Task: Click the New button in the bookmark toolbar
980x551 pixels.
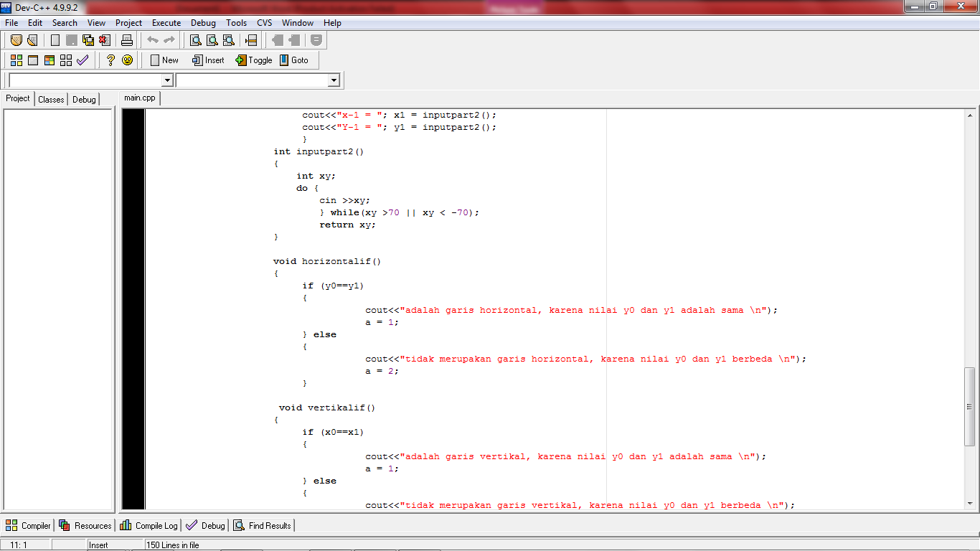Action: (x=164, y=60)
